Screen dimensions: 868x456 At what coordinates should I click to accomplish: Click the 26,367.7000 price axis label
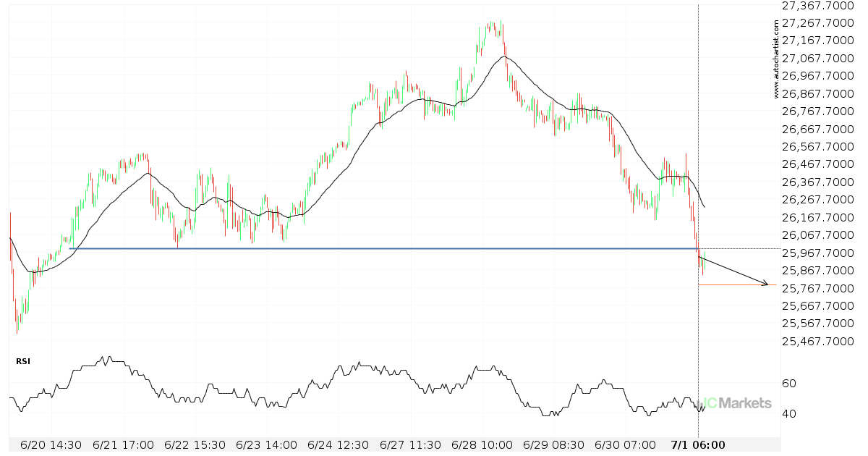820,182
